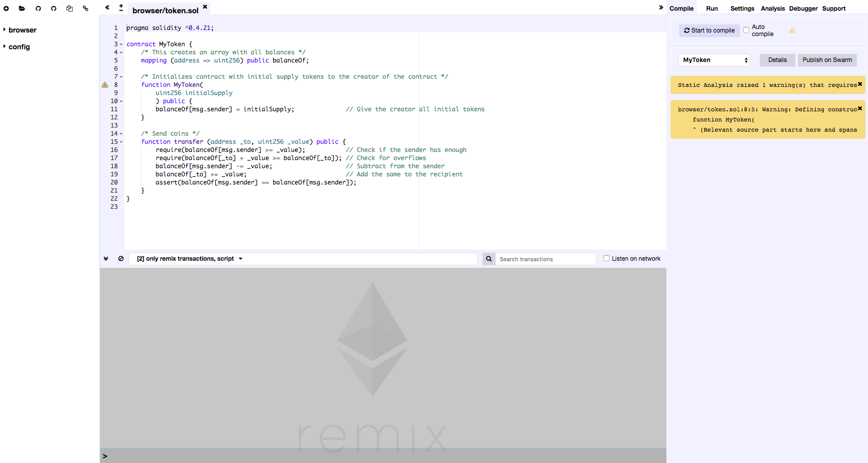
Task: Click the mapping balanceOf declaration line
Action: click(224, 60)
